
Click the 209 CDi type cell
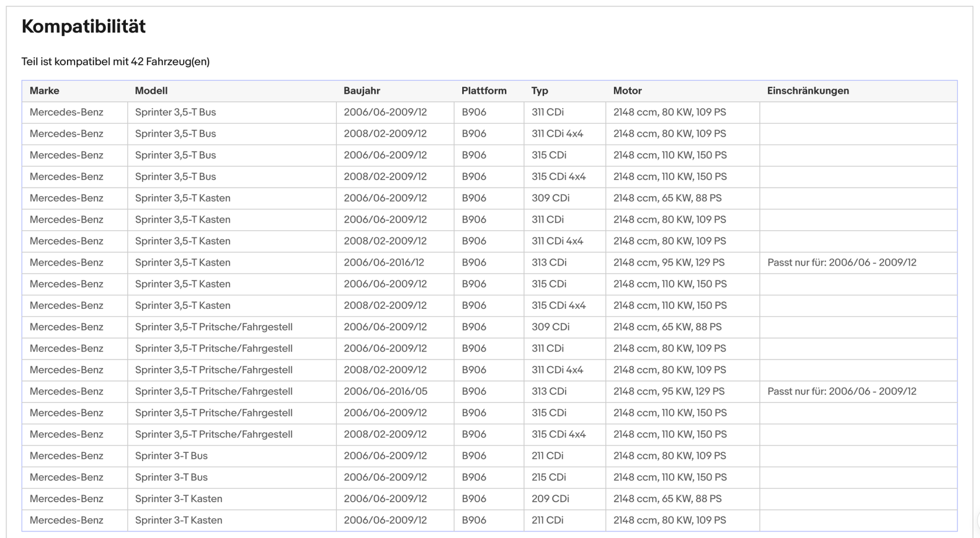pyautogui.click(x=550, y=499)
